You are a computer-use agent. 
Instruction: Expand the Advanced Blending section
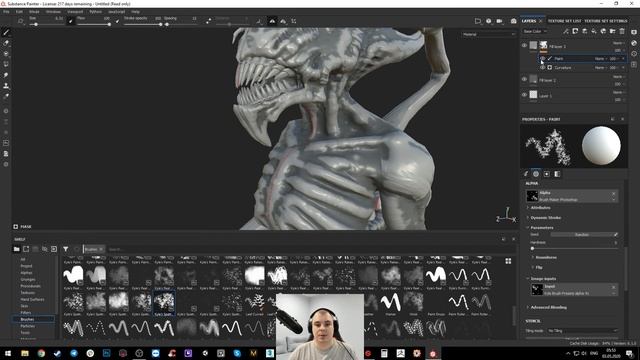tap(548, 307)
